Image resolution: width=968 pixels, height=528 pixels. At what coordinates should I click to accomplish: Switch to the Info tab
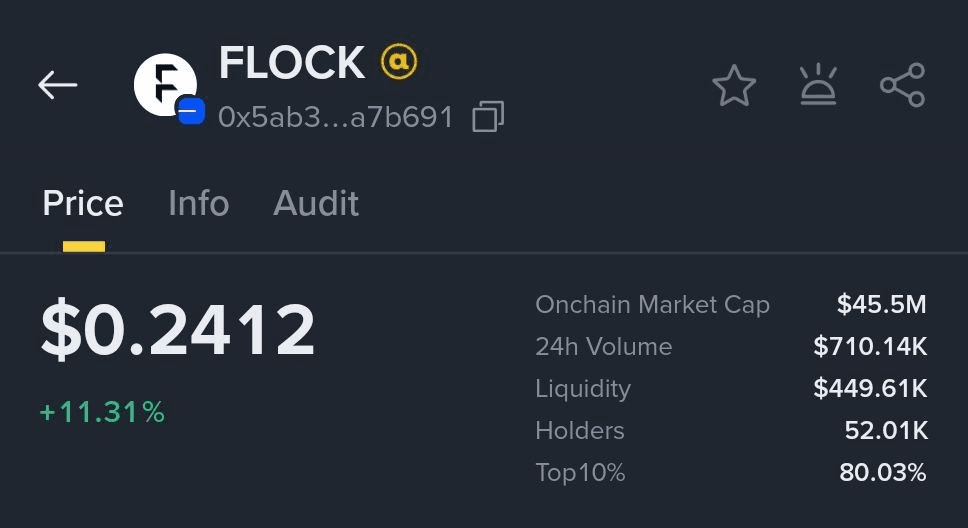click(x=198, y=203)
